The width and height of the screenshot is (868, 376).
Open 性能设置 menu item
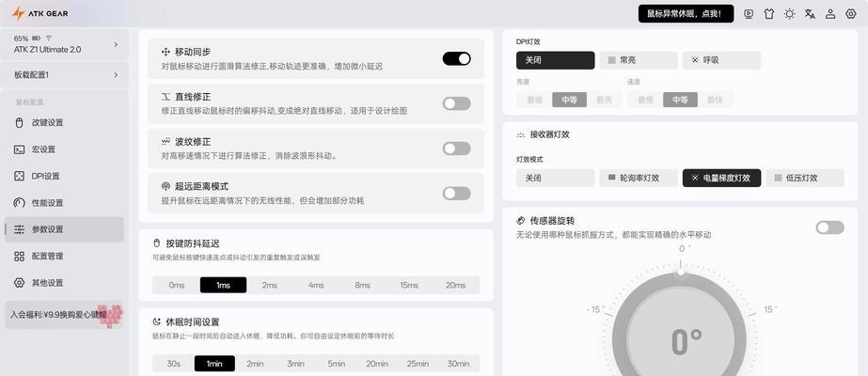pos(64,203)
